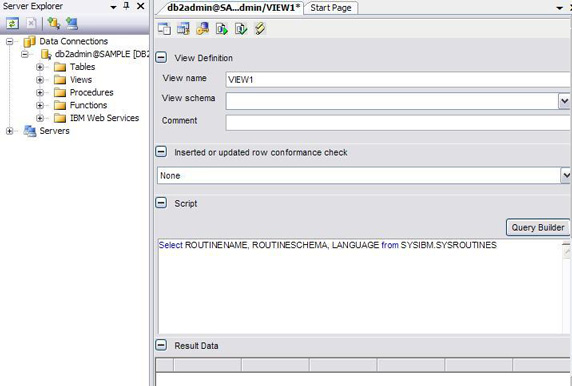572x386 pixels.
Task: Click the Connect to Database icon
Action: point(54,24)
